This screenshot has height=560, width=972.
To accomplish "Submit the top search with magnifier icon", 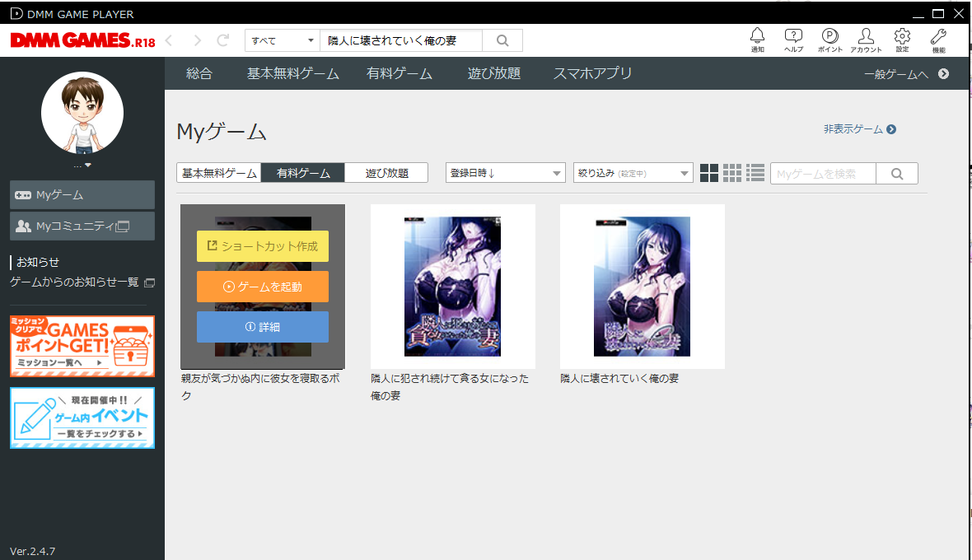I will tap(502, 41).
